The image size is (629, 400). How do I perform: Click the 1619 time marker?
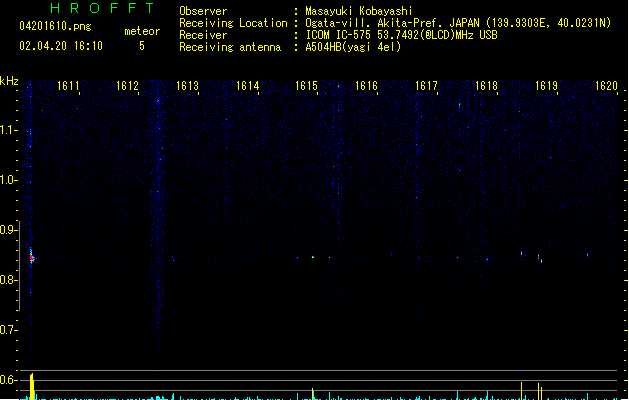pos(546,86)
